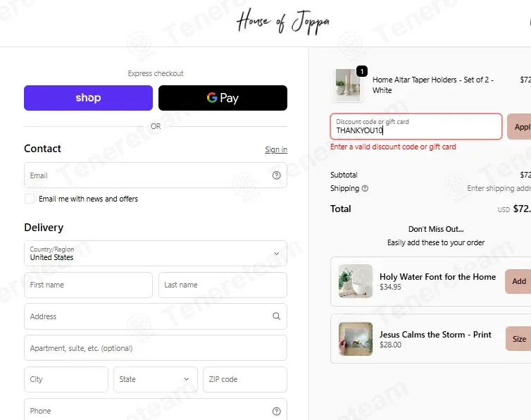The width and height of the screenshot is (531, 420).
Task: Click the 'Don't Miss Out...' heading
Action: click(x=436, y=229)
